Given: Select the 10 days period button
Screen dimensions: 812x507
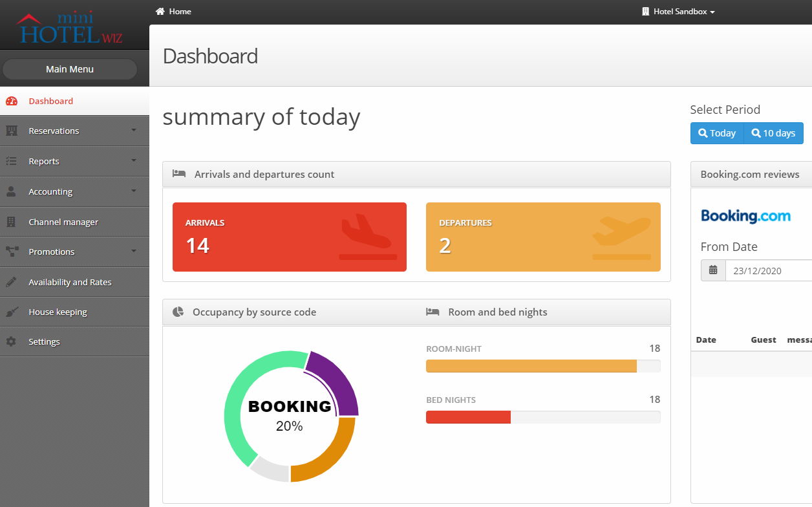Looking at the screenshot, I should [x=773, y=133].
